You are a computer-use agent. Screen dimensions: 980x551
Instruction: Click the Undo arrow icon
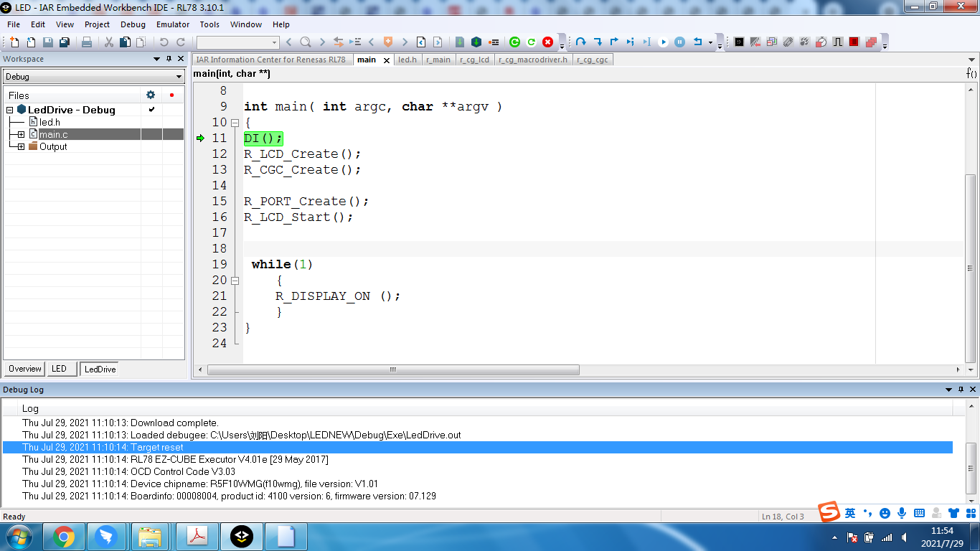(x=164, y=42)
